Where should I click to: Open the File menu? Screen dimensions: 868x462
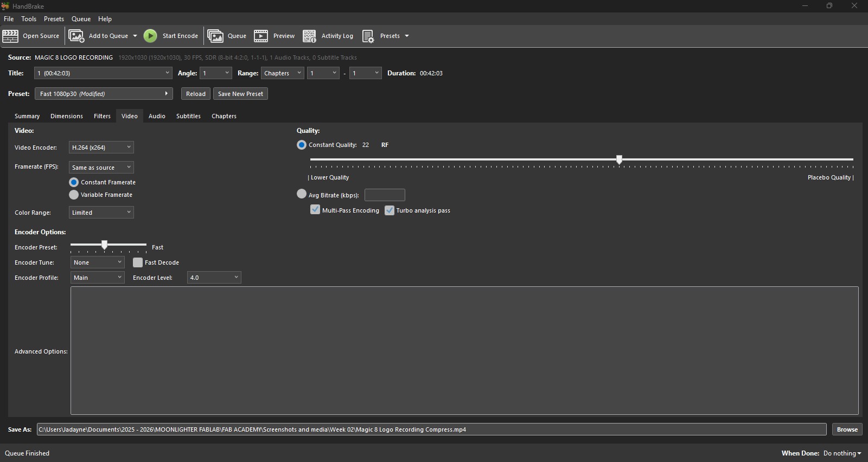tap(9, 19)
